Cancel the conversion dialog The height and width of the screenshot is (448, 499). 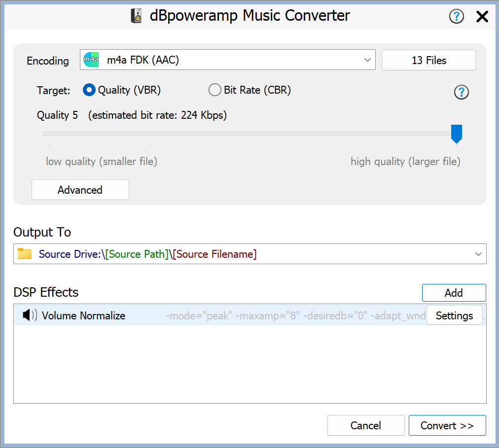[365, 425]
